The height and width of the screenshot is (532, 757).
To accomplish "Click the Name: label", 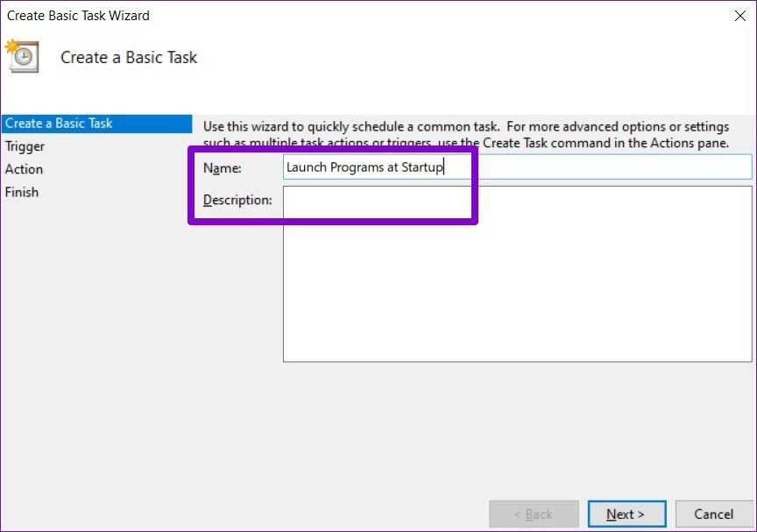I will pos(222,168).
